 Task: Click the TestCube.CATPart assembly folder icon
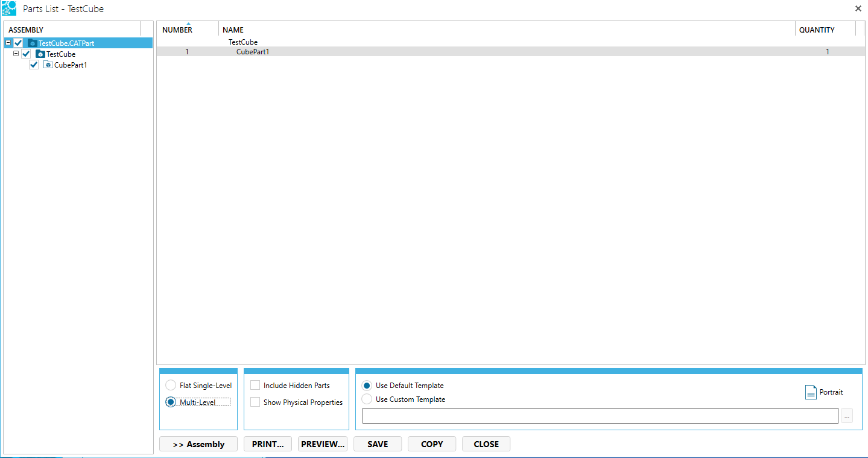pyautogui.click(x=33, y=43)
